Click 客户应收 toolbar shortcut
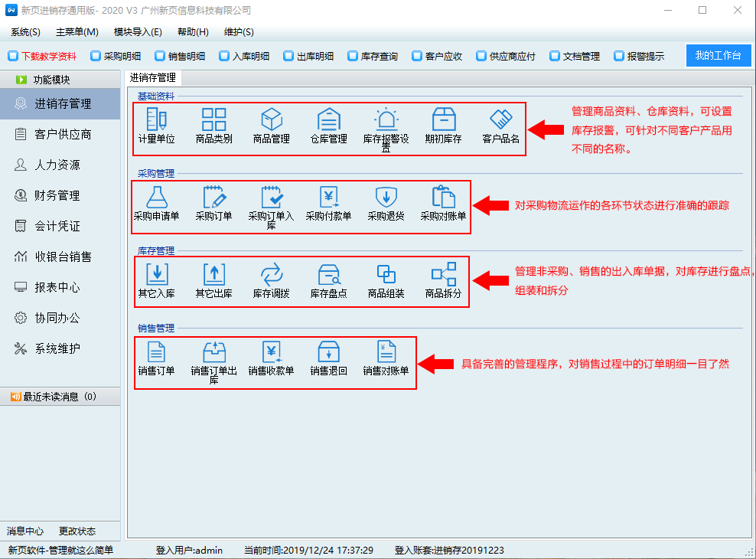 click(x=438, y=57)
